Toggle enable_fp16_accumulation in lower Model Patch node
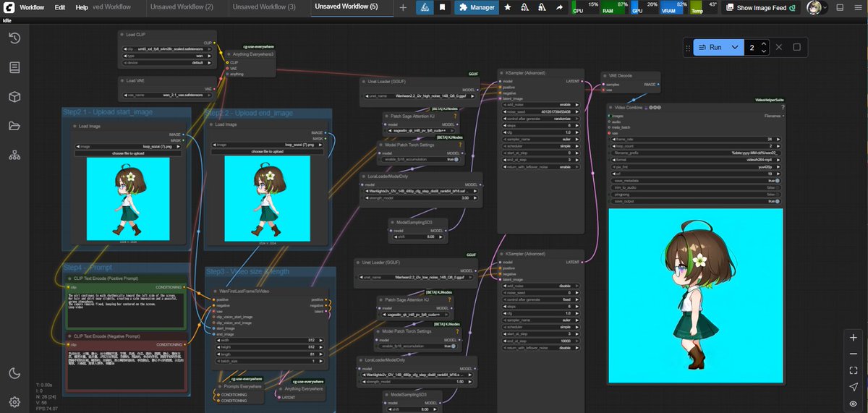 pos(418,346)
